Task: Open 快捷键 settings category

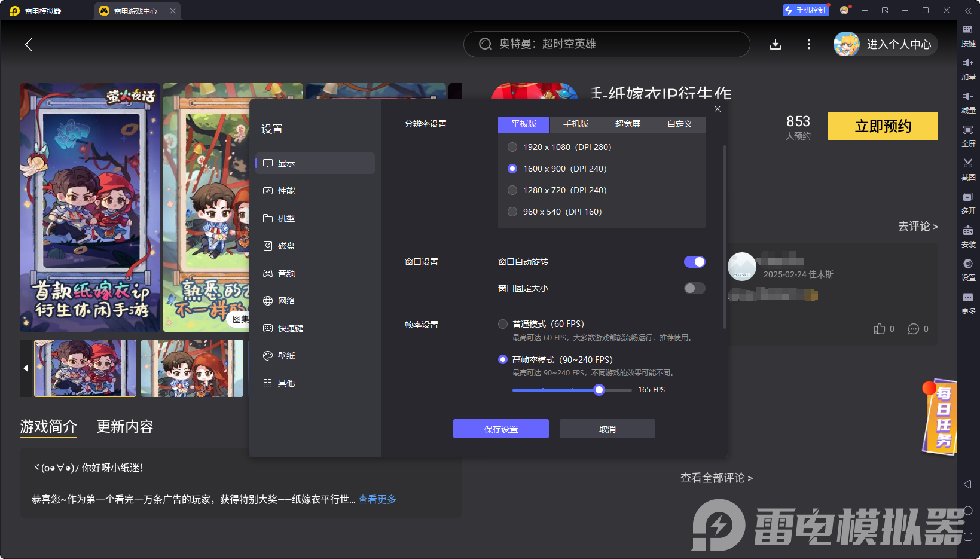Action: pos(315,328)
